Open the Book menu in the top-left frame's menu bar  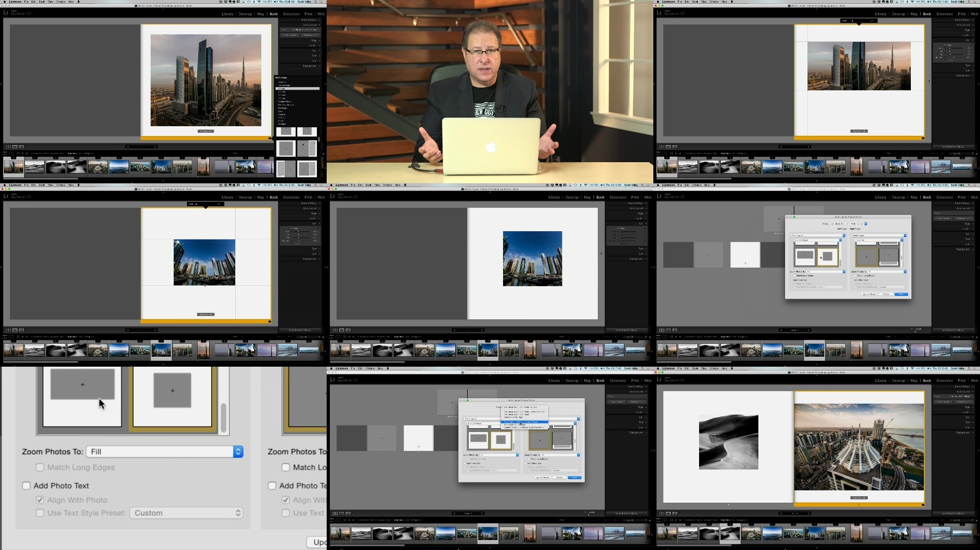(x=41, y=2)
